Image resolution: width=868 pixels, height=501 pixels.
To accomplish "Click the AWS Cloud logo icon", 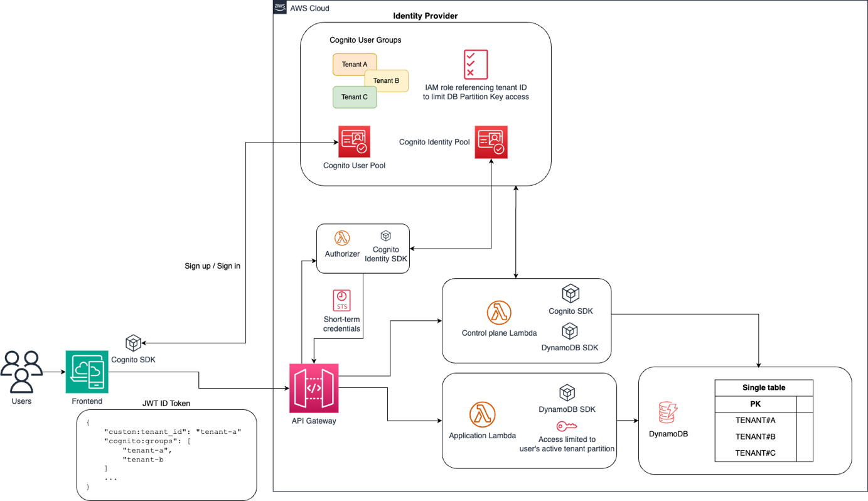I will [x=280, y=8].
